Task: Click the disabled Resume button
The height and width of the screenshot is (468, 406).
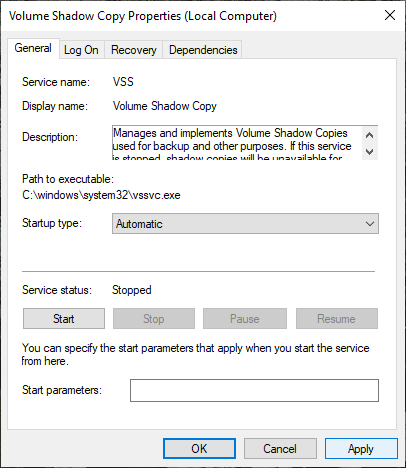Action: tap(337, 319)
